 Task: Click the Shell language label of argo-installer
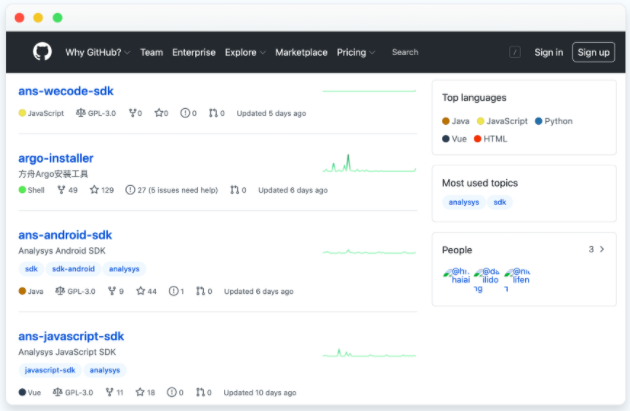31,190
